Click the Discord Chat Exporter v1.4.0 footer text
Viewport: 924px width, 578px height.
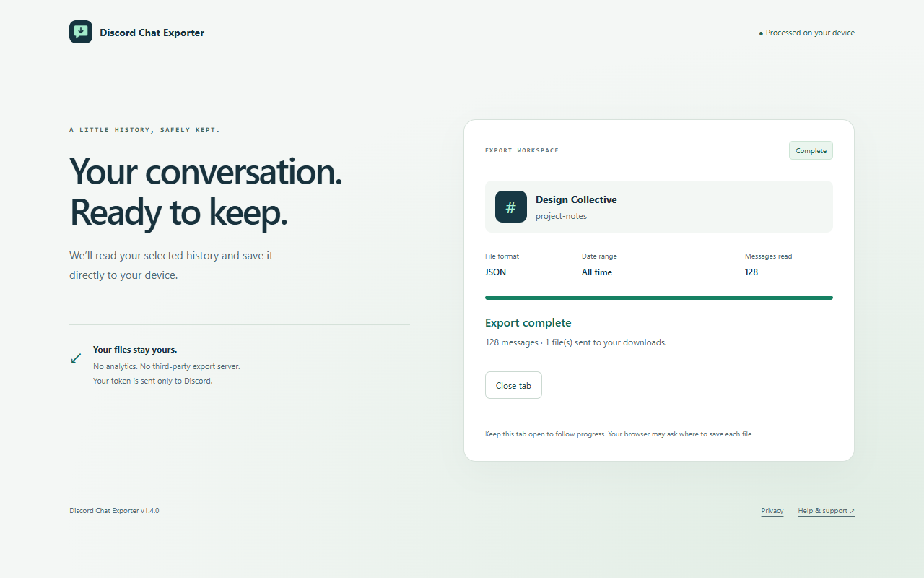click(114, 511)
